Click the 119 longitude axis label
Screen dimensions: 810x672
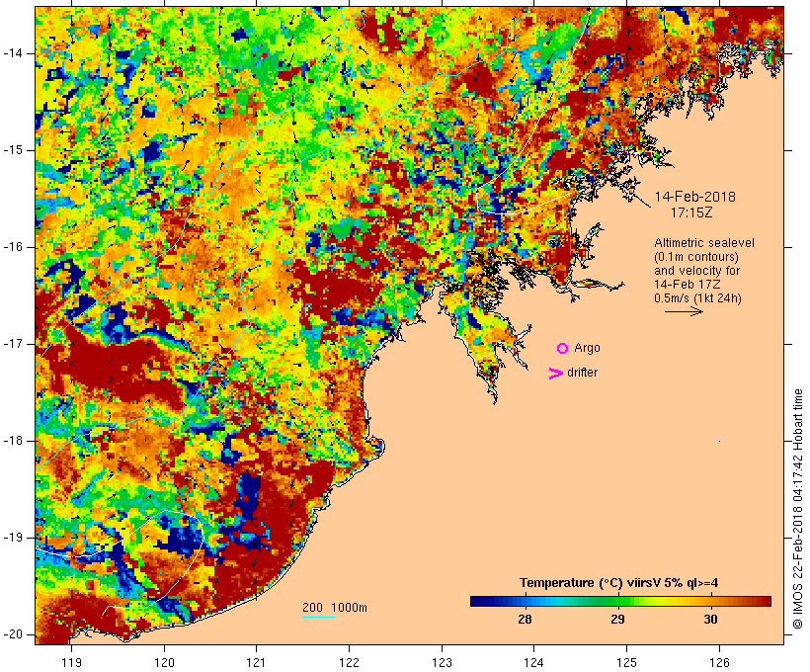[x=71, y=663]
